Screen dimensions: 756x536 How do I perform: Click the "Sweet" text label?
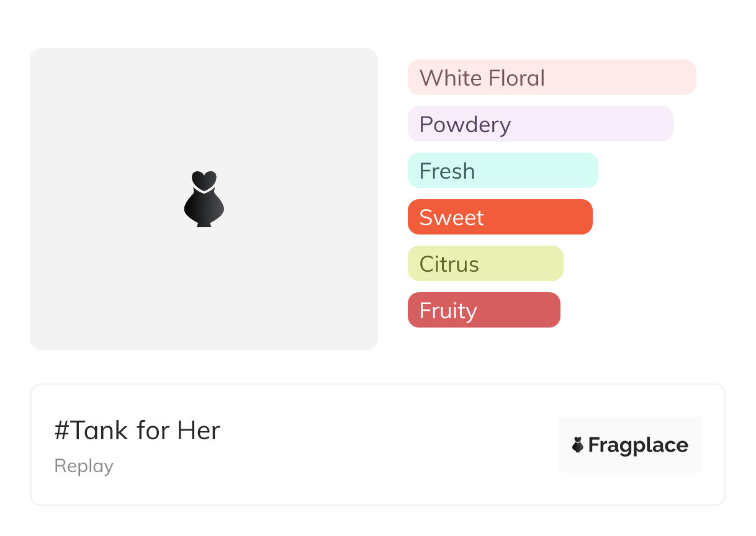point(451,218)
